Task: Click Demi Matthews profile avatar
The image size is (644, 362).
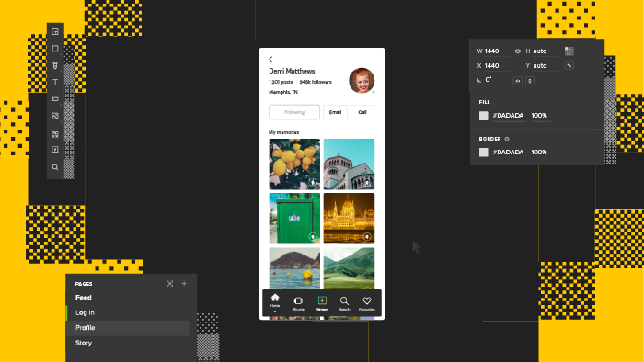Action: click(x=362, y=81)
